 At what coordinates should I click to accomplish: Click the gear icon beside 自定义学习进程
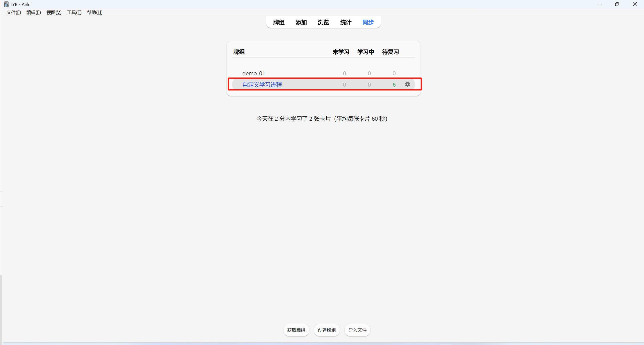(407, 84)
